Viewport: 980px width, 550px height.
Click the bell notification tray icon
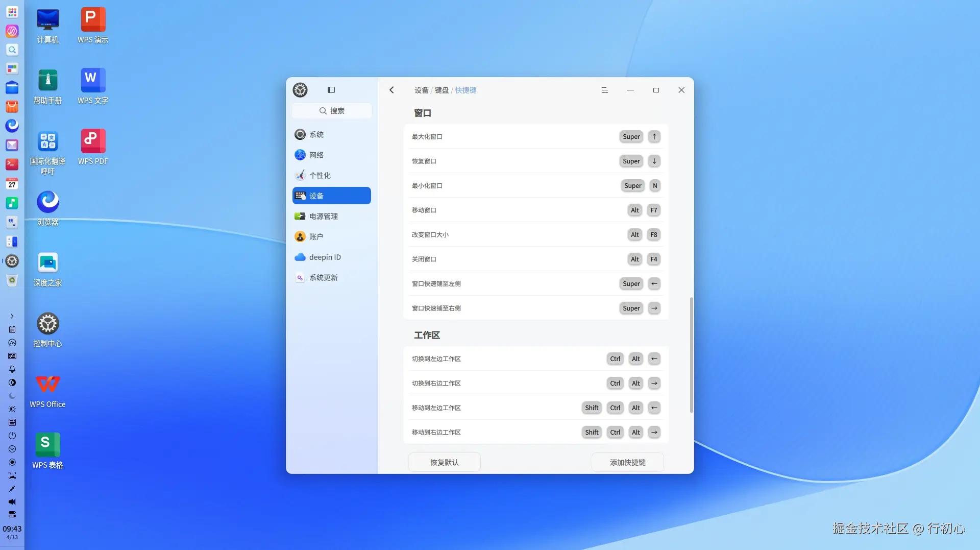pyautogui.click(x=12, y=369)
